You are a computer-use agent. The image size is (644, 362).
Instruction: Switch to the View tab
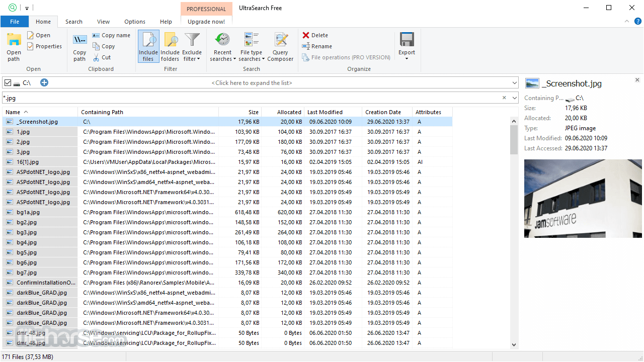[103, 22]
